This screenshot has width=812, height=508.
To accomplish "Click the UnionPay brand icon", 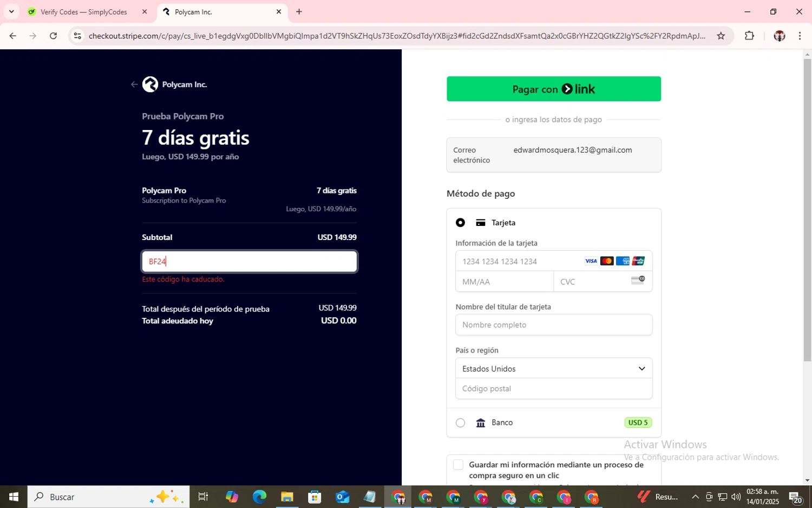I will 638,261.
